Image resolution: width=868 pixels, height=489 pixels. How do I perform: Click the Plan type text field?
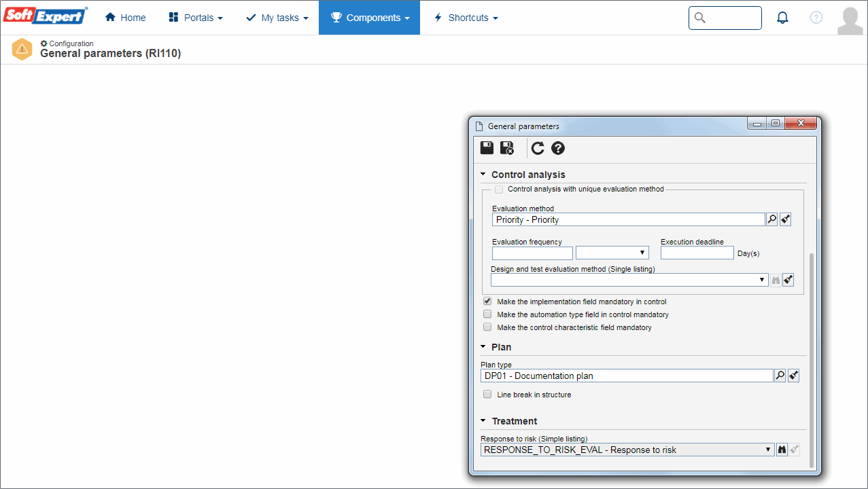[627, 376]
